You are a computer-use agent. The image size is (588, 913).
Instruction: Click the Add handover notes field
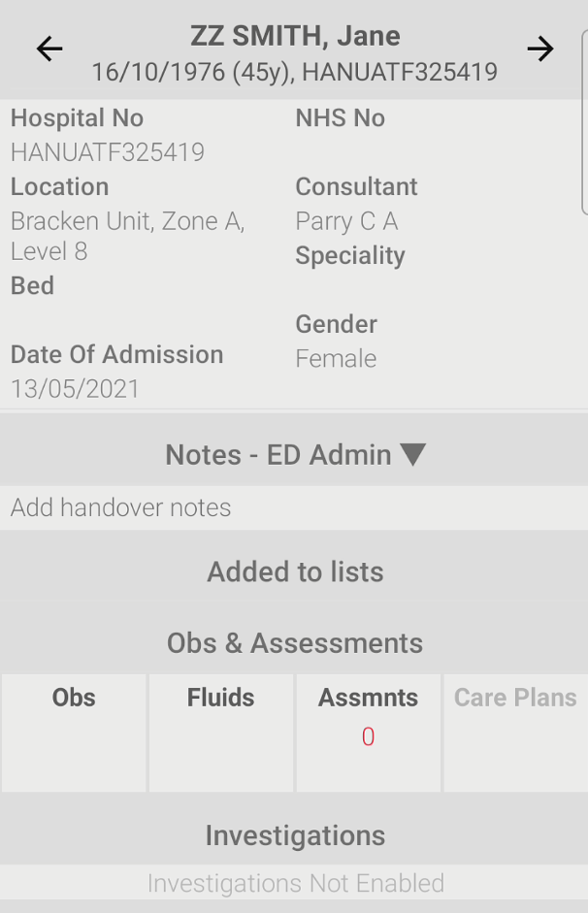tap(294, 507)
